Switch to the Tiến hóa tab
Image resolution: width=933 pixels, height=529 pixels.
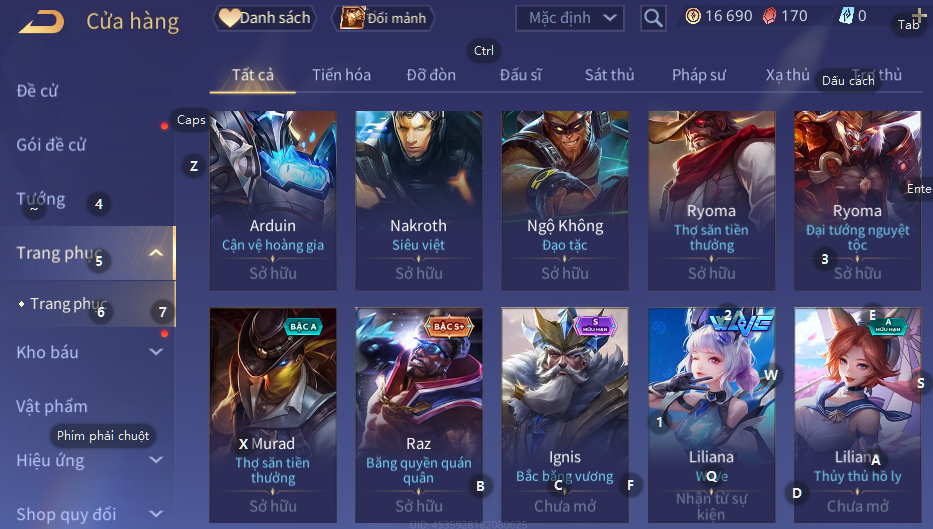pos(342,75)
